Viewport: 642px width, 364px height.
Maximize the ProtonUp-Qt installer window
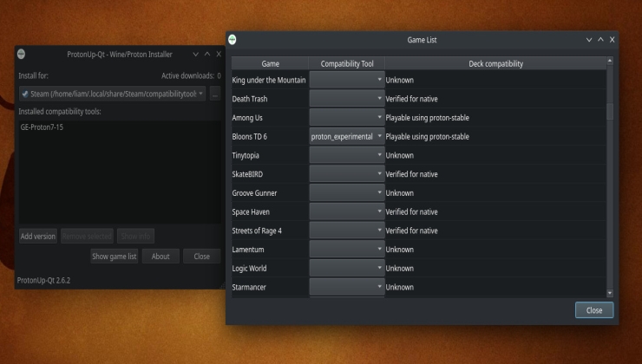point(207,54)
